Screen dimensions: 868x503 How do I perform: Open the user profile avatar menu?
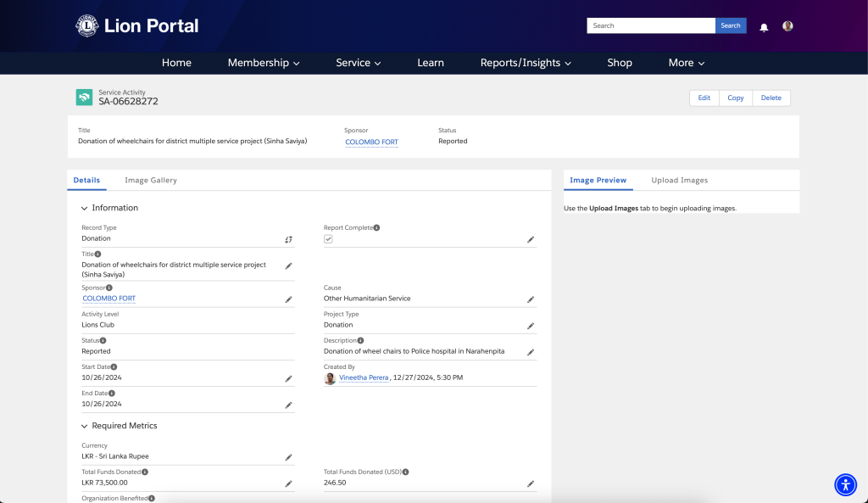coord(787,26)
